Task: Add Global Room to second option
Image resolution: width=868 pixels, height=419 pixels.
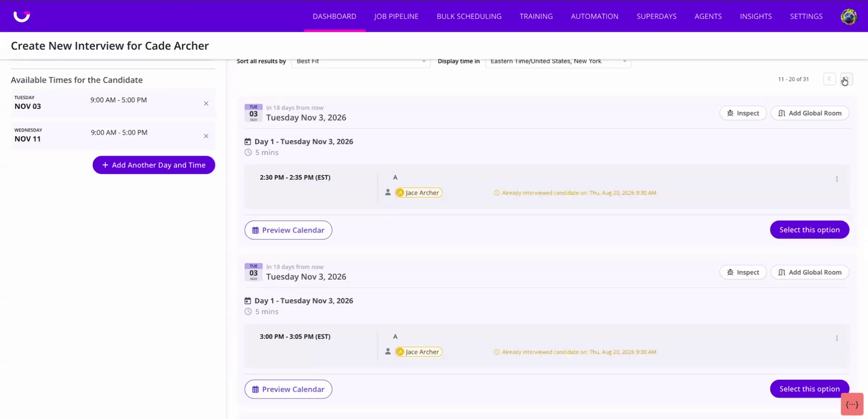Action: pyautogui.click(x=810, y=272)
